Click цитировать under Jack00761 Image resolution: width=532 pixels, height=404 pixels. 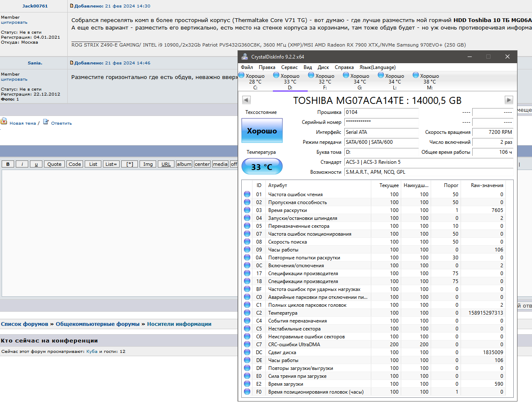point(14,22)
